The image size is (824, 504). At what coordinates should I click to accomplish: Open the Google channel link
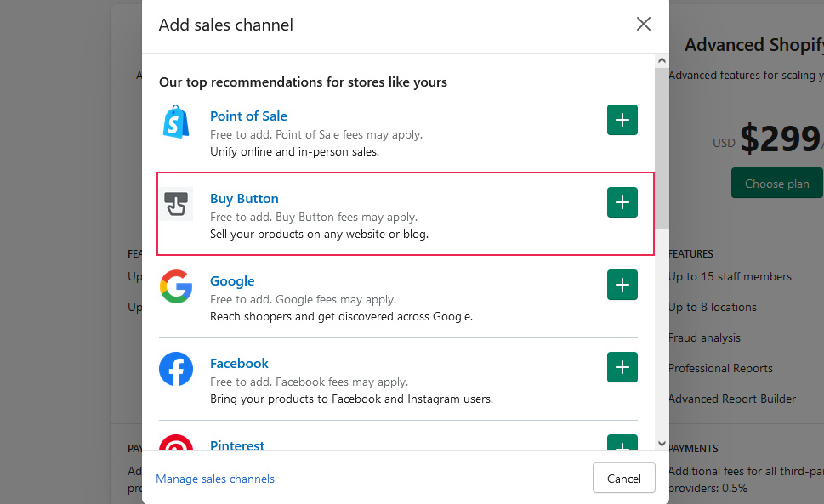[232, 280]
